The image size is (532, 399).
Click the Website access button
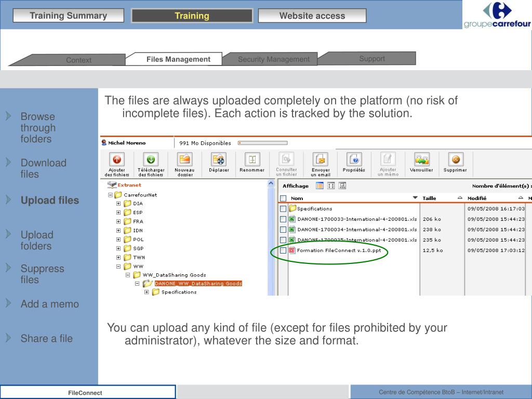tap(312, 16)
